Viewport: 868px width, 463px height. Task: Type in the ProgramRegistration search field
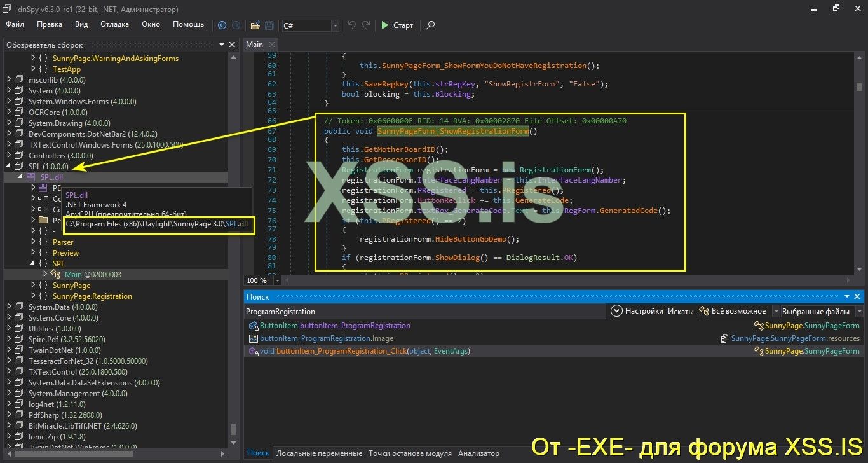point(381,311)
